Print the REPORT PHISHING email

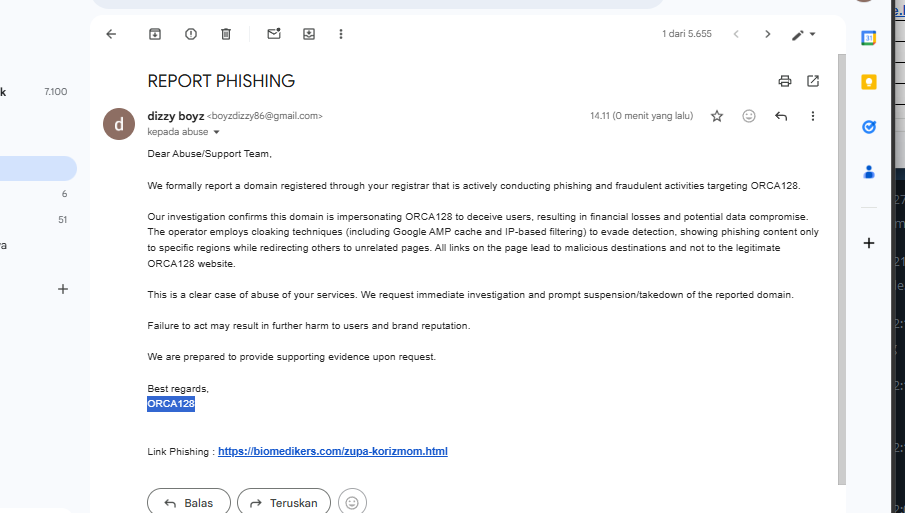click(x=785, y=81)
